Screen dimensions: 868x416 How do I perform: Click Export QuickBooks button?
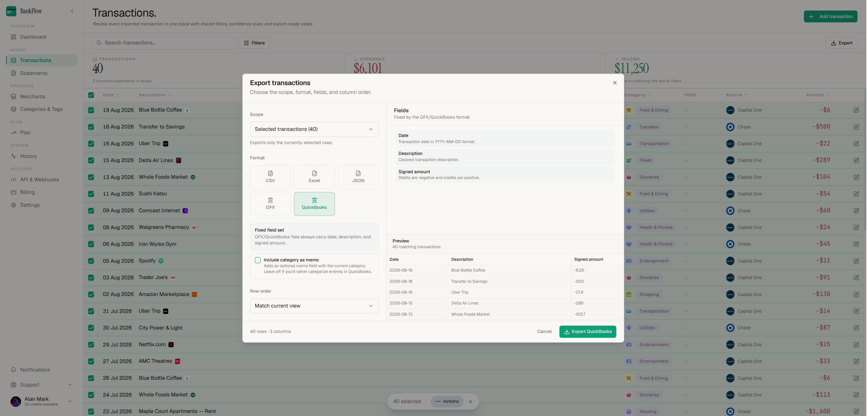[x=588, y=332]
